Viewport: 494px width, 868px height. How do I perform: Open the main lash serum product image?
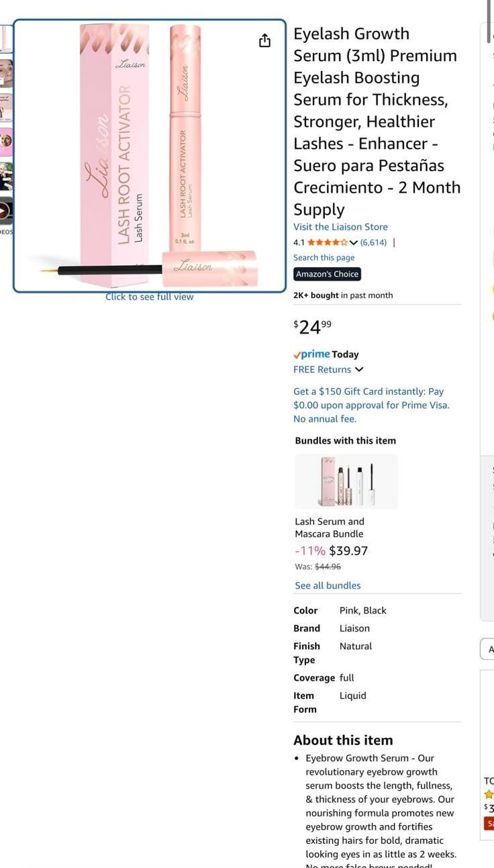[150, 156]
